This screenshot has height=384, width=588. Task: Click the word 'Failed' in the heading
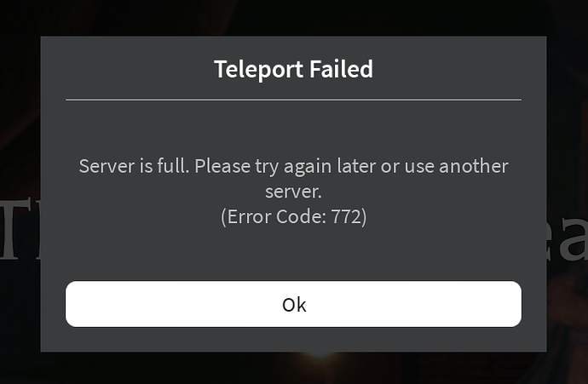coord(341,69)
